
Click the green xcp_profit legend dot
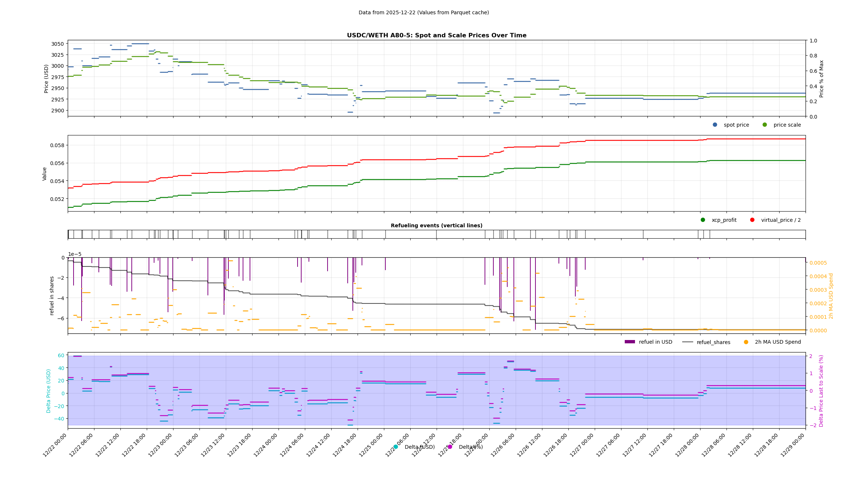(703, 220)
